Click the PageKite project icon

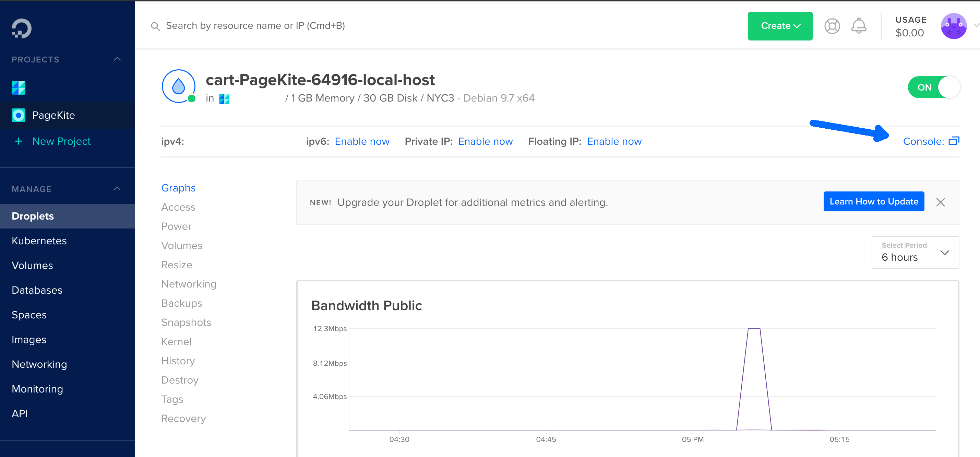pyautogui.click(x=18, y=115)
